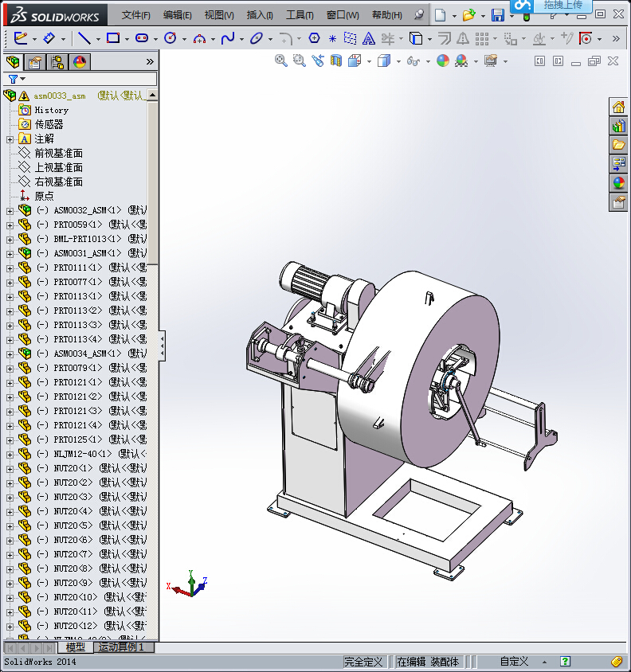Expand the PRT0059<1> component
631x672 pixels.
coord(10,225)
